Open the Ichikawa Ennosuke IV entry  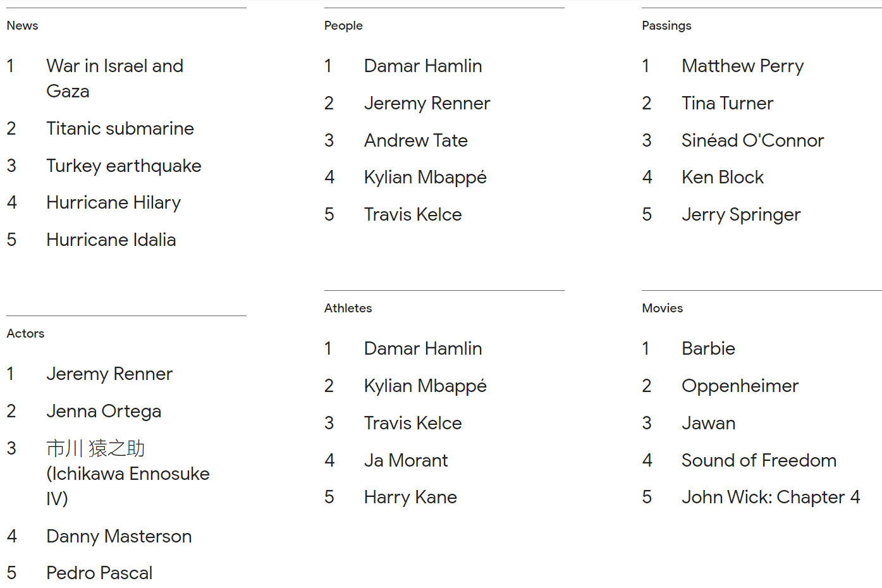coord(128,474)
